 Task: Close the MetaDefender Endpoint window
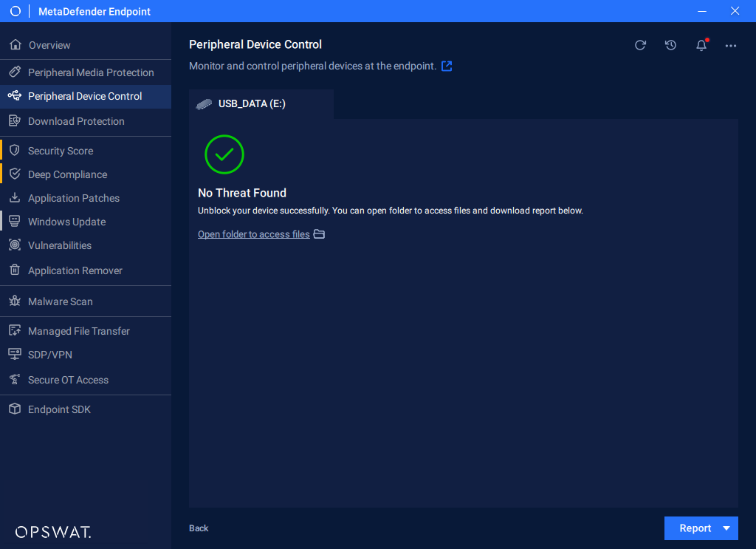pyautogui.click(x=735, y=11)
